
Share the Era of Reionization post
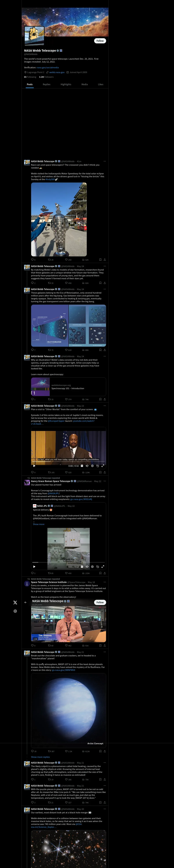[105, 350]
